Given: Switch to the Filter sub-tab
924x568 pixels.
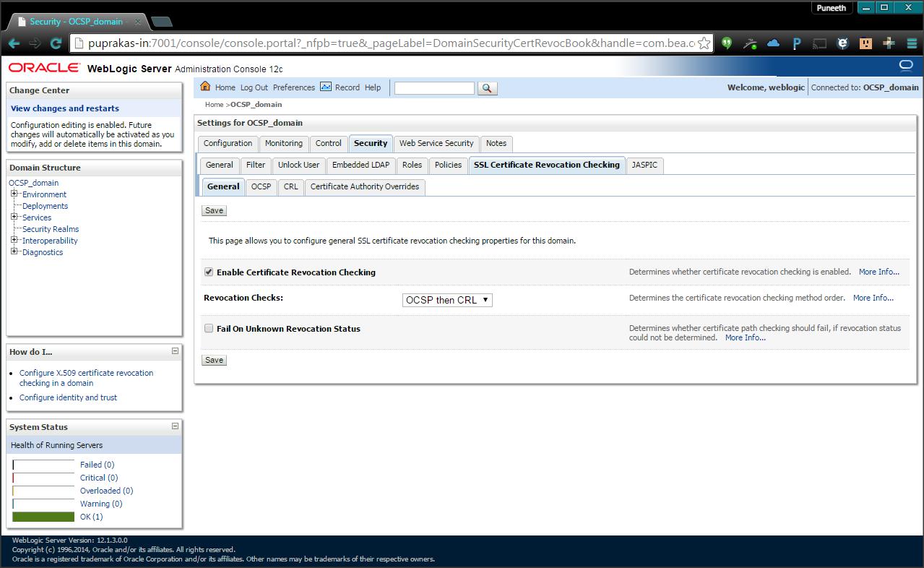Looking at the screenshot, I should coord(256,165).
